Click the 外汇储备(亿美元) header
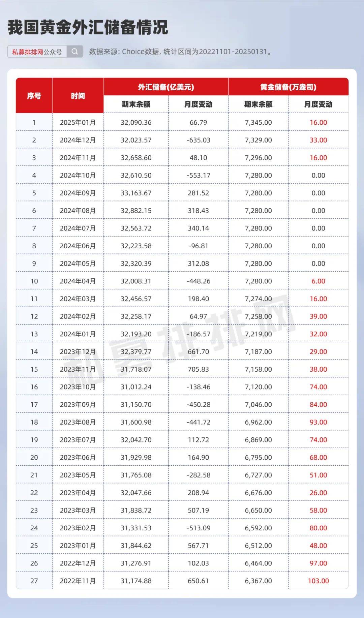This screenshot has height=618, width=364. click(166, 87)
